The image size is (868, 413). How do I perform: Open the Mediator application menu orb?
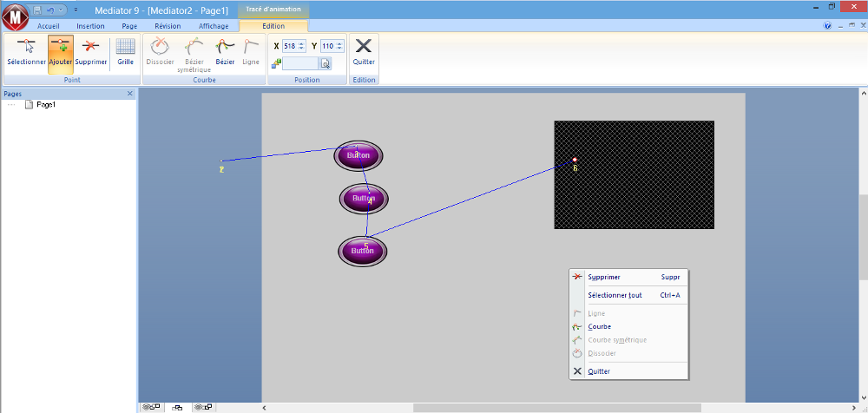pos(16,16)
